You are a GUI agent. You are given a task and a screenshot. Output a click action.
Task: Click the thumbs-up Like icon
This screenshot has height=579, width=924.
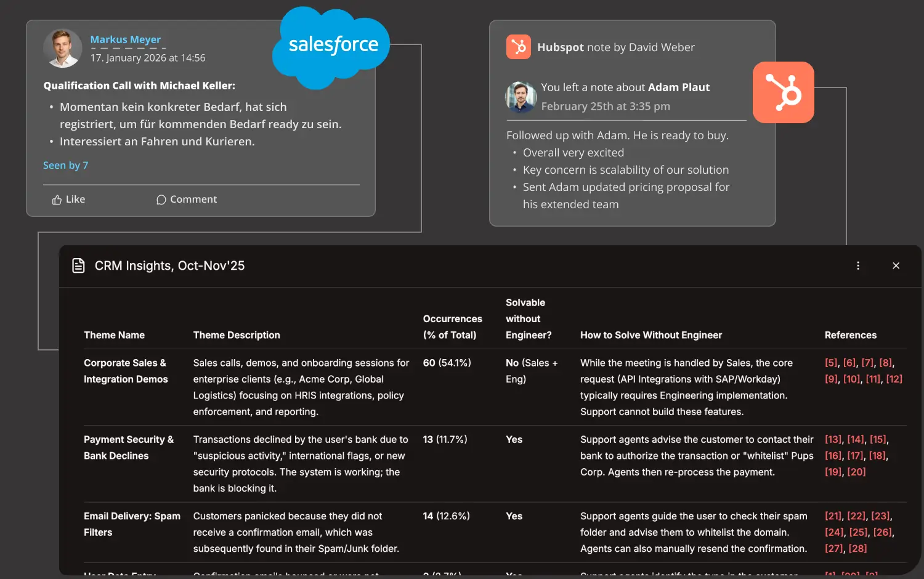click(x=55, y=199)
